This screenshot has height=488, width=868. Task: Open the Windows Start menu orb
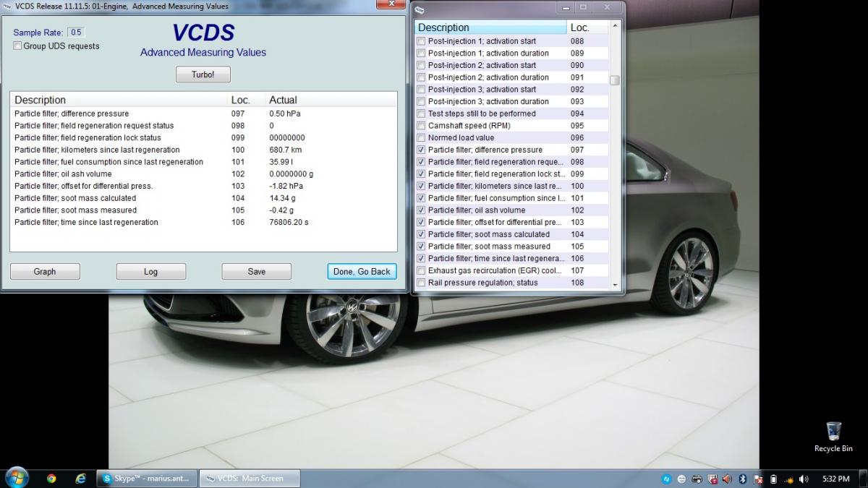tap(16, 477)
